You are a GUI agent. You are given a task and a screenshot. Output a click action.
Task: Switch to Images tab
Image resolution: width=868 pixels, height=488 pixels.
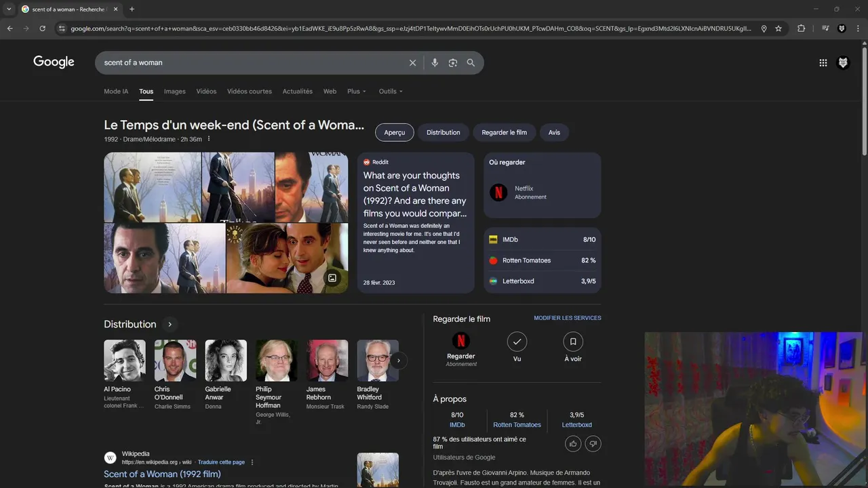point(174,91)
